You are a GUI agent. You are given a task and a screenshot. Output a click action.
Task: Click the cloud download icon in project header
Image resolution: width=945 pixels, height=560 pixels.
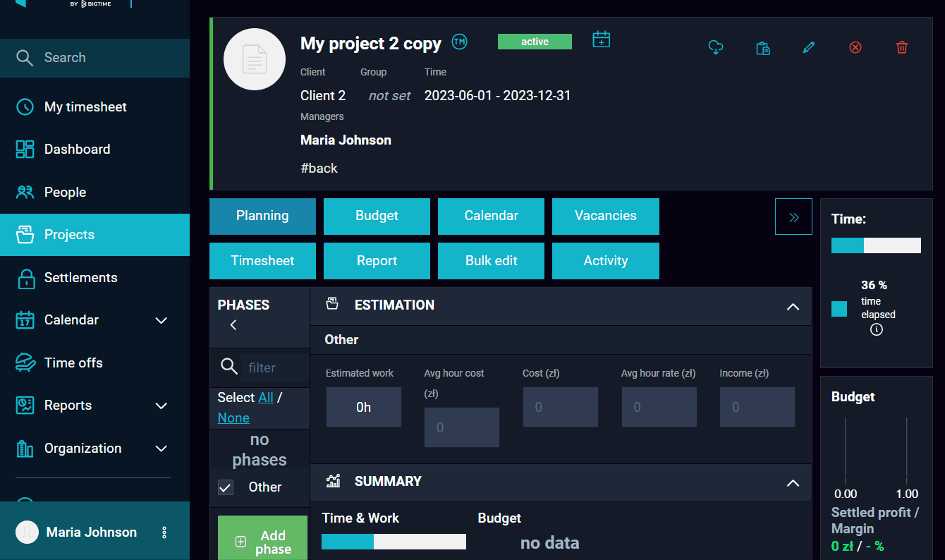point(716,47)
